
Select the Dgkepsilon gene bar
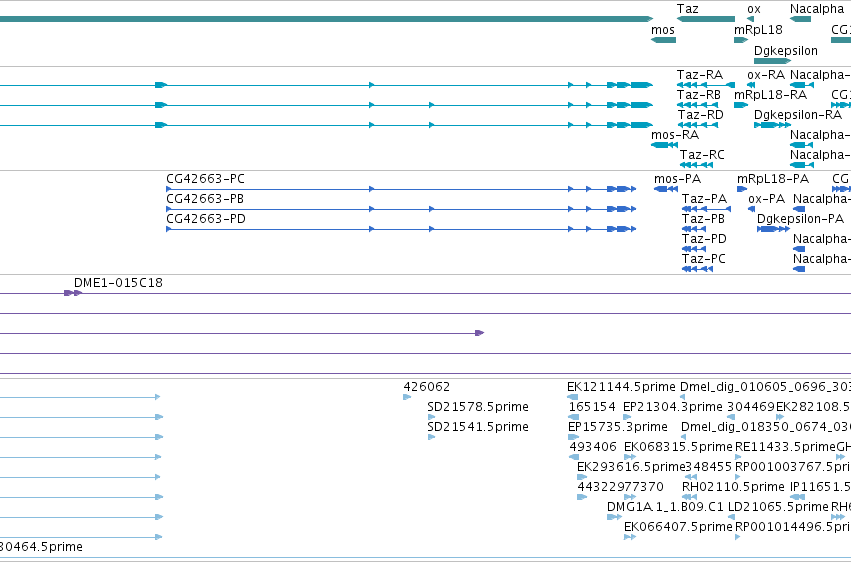tap(772, 61)
